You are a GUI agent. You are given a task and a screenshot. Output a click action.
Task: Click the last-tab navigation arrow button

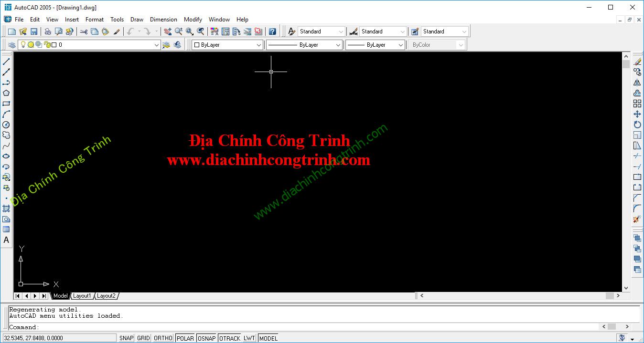tap(44, 296)
